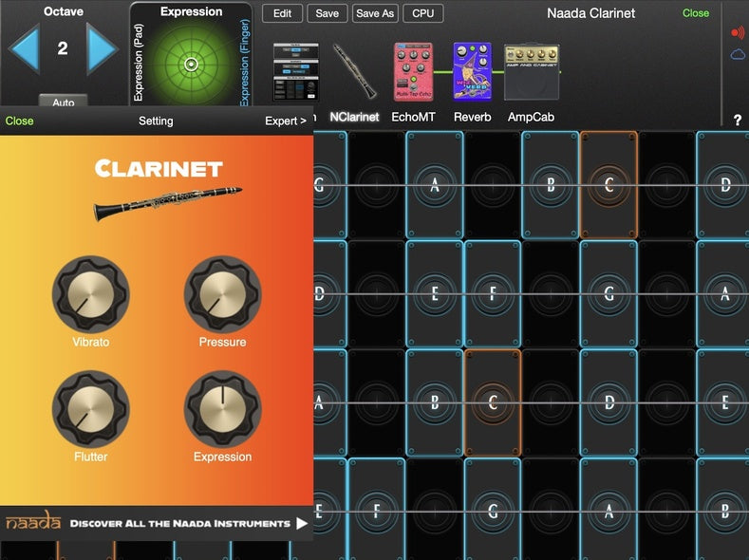Open the Reverb purple pedal
This screenshot has width=749, height=560.
pyautogui.click(x=472, y=71)
